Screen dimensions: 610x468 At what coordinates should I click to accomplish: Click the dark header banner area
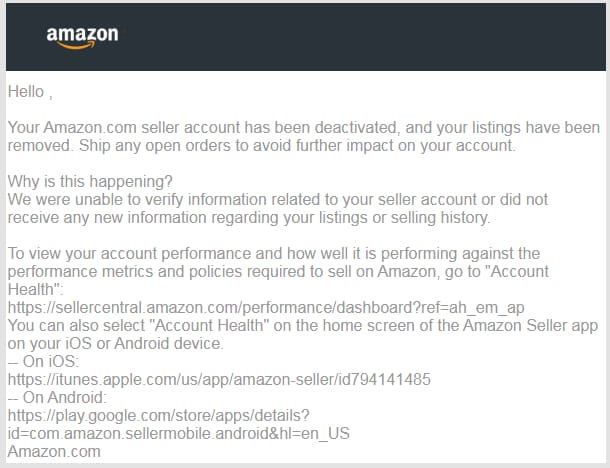click(305, 37)
